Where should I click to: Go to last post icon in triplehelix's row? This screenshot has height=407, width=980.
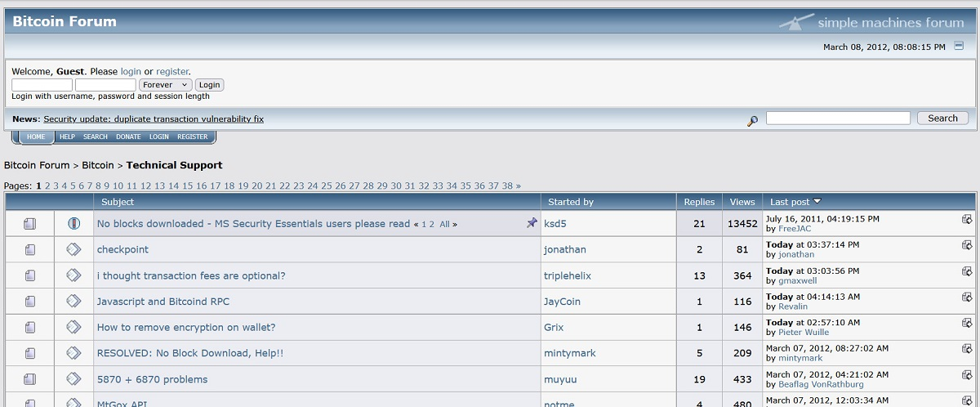pos(967,271)
